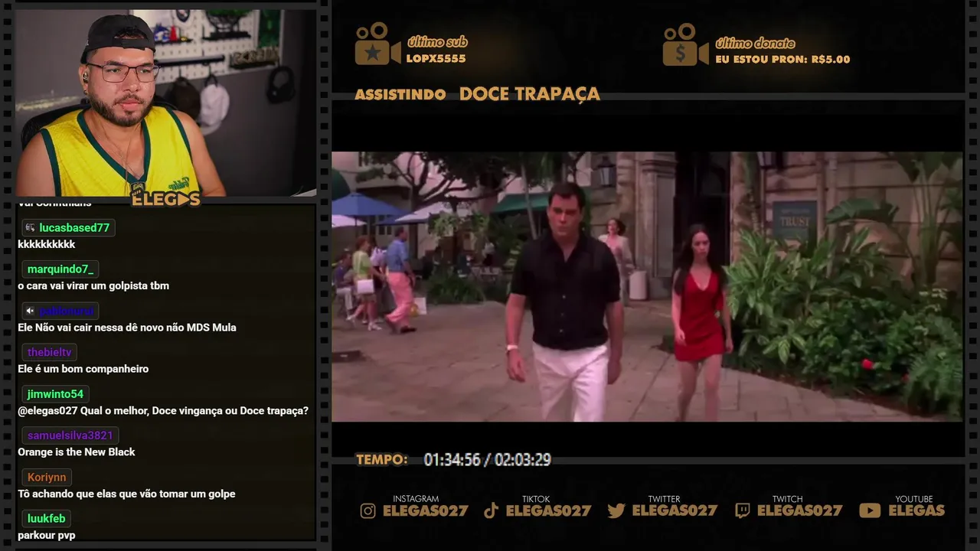Select chat username marquindo7_

tap(60, 269)
